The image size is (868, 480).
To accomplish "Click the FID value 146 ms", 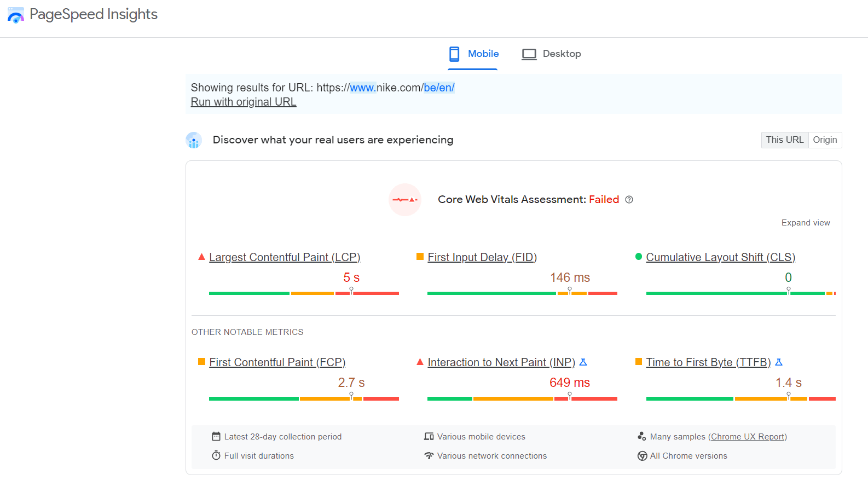I will click(x=570, y=277).
